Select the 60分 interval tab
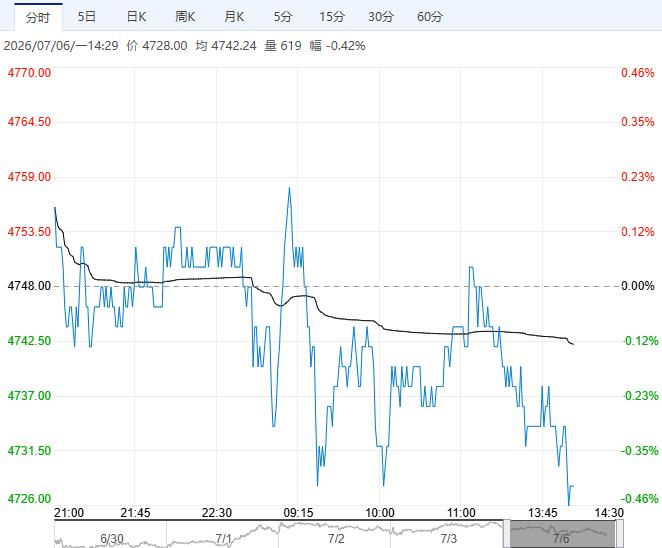This screenshot has width=662, height=548. 430,16
